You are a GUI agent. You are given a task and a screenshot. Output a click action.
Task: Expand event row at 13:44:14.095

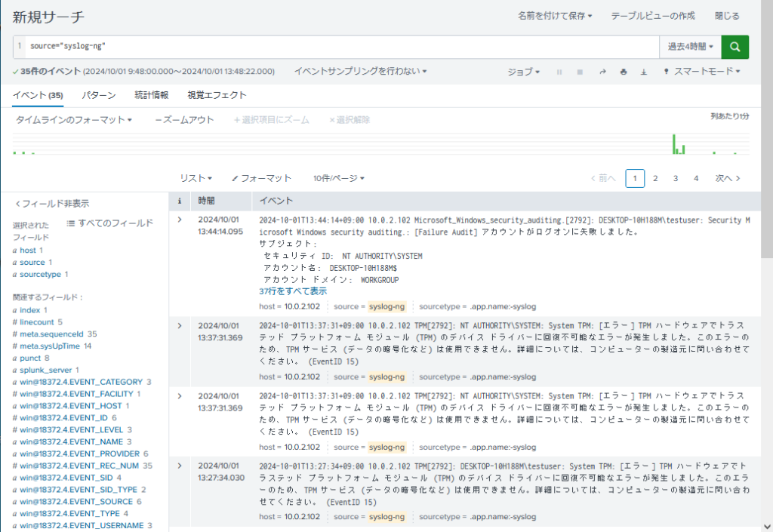pos(180,220)
